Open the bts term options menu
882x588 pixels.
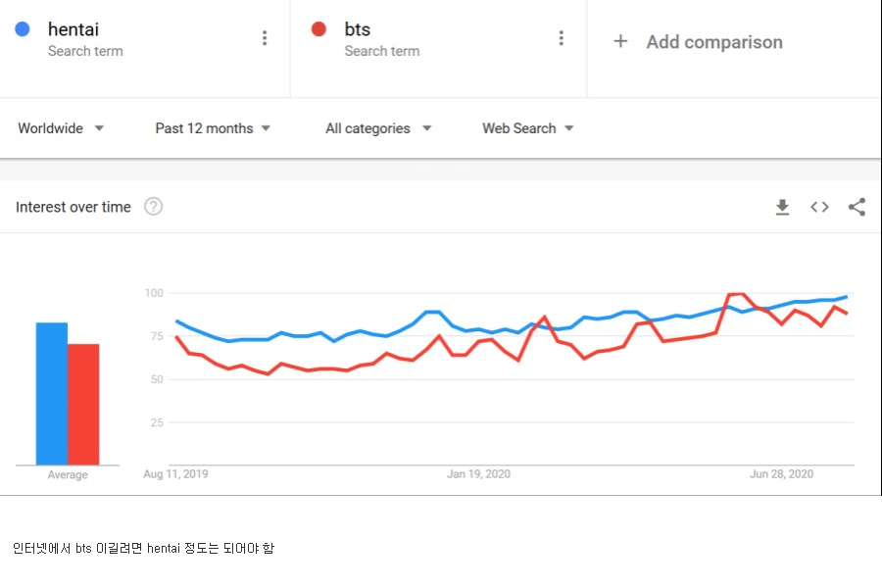coord(561,37)
